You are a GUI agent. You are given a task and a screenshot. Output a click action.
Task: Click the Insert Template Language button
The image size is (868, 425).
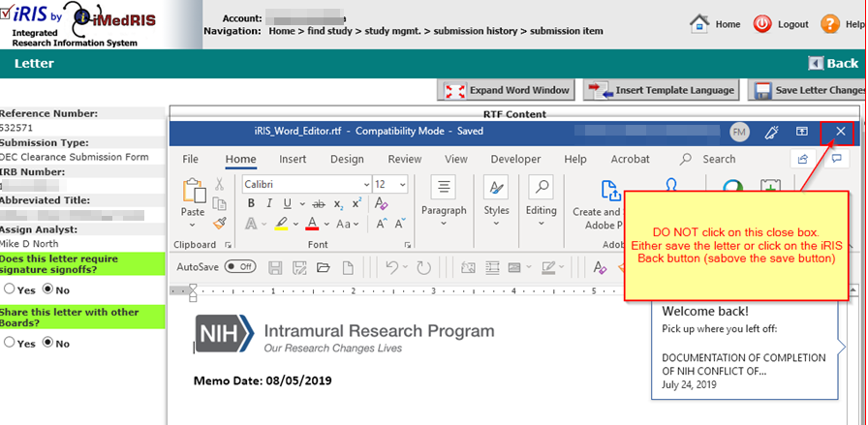(x=663, y=90)
